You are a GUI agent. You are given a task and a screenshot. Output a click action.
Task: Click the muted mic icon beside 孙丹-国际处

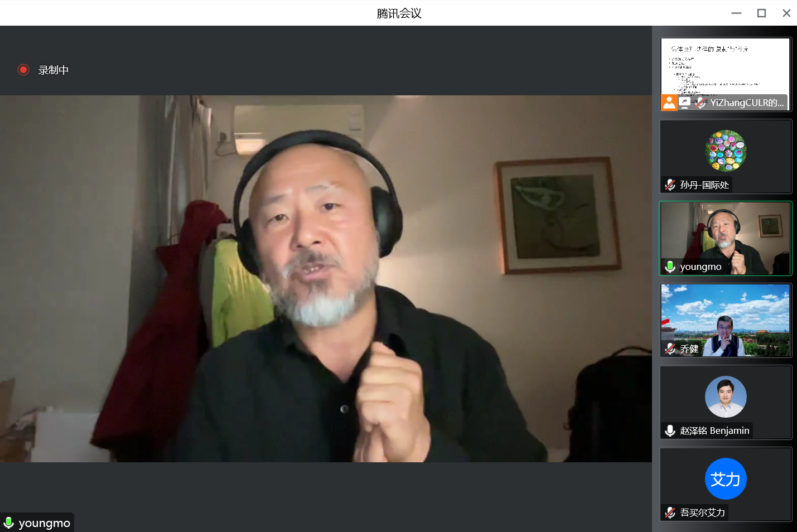click(x=670, y=185)
